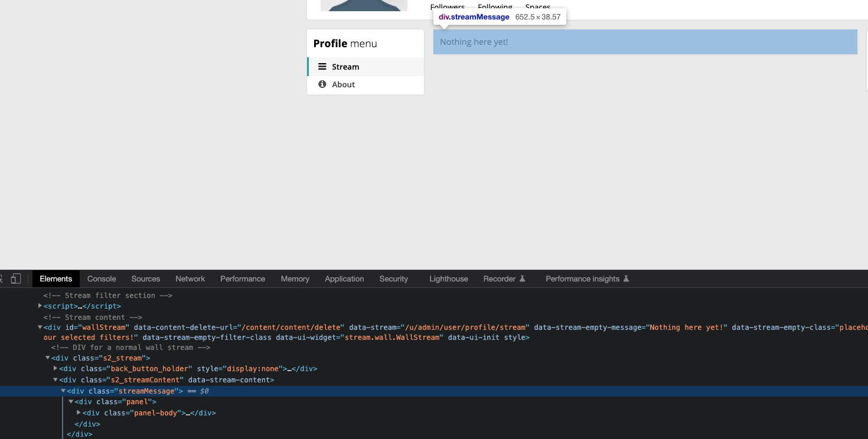Open the About page from Profile menu
Viewport: 868px width, 439px height.
(344, 84)
